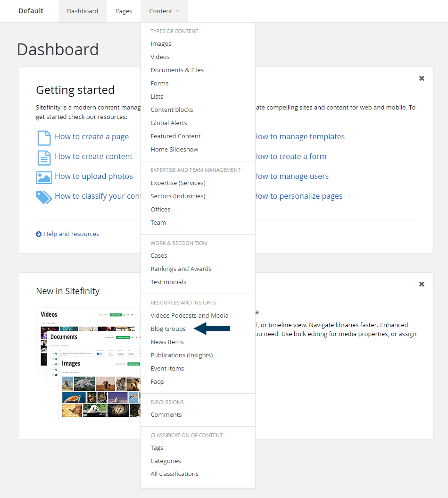Go to Global Alerts
The width and height of the screenshot is (448, 498).
[x=169, y=123]
